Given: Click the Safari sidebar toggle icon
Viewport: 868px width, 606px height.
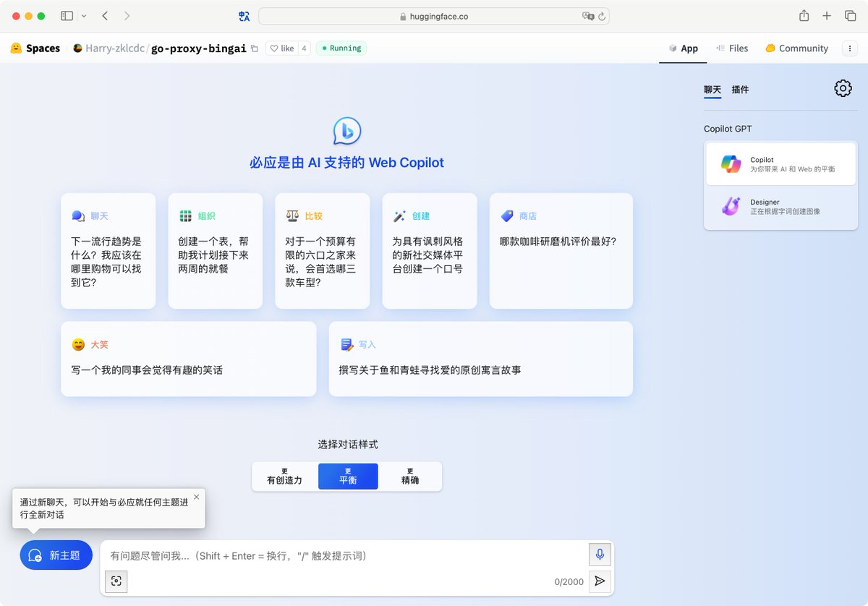Looking at the screenshot, I should [x=67, y=16].
